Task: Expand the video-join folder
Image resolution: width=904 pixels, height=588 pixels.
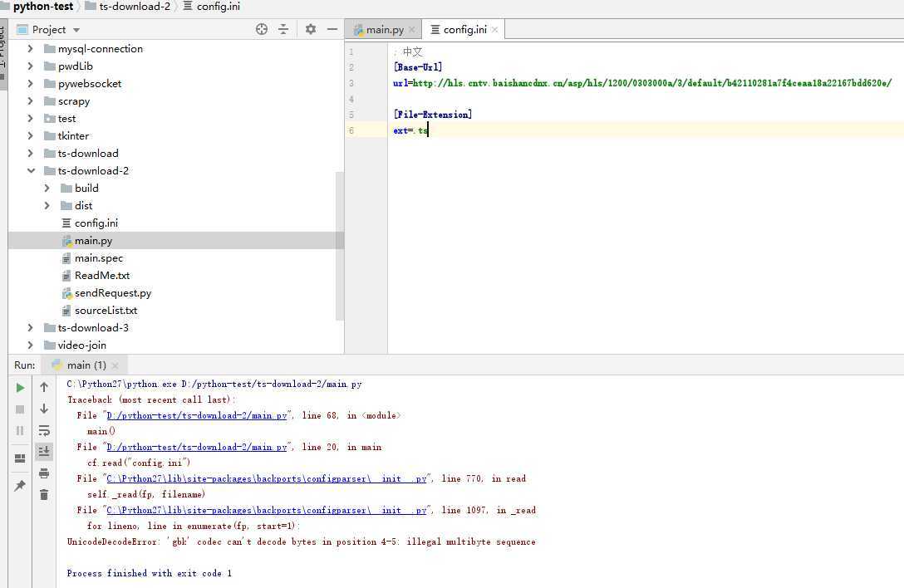Action: tap(30, 345)
